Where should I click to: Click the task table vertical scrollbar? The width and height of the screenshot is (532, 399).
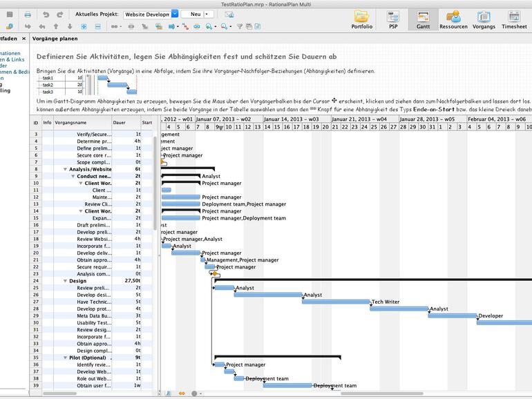click(x=155, y=183)
